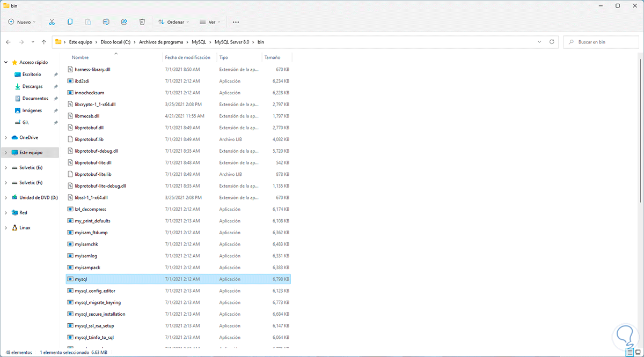
Task: Click the Delete trash icon
Action: pyautogui.click(x=142, y=22)
